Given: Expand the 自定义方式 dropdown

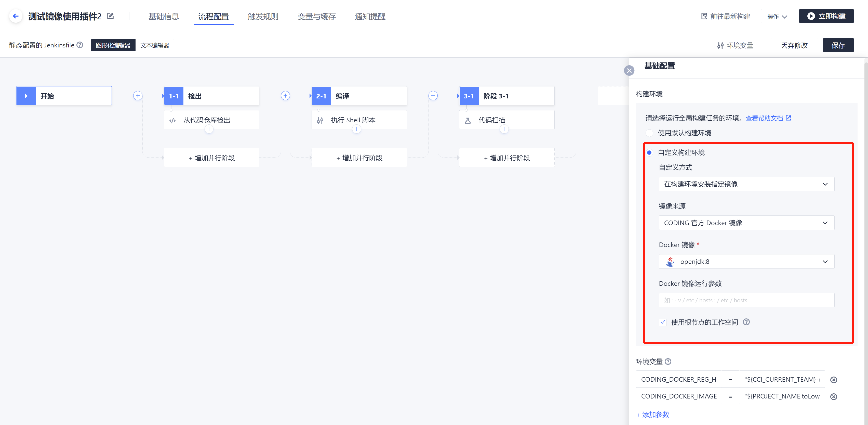Looking at the screenshot, I should coord(746,184).
